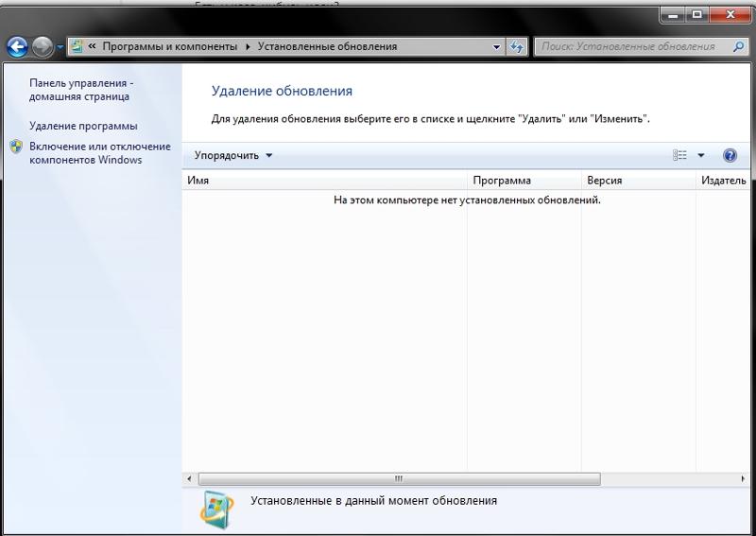This screenshot has height=536, width=756.
Task: Click the shield icon beside Windows components link
Action: click(x=16, y=147)
